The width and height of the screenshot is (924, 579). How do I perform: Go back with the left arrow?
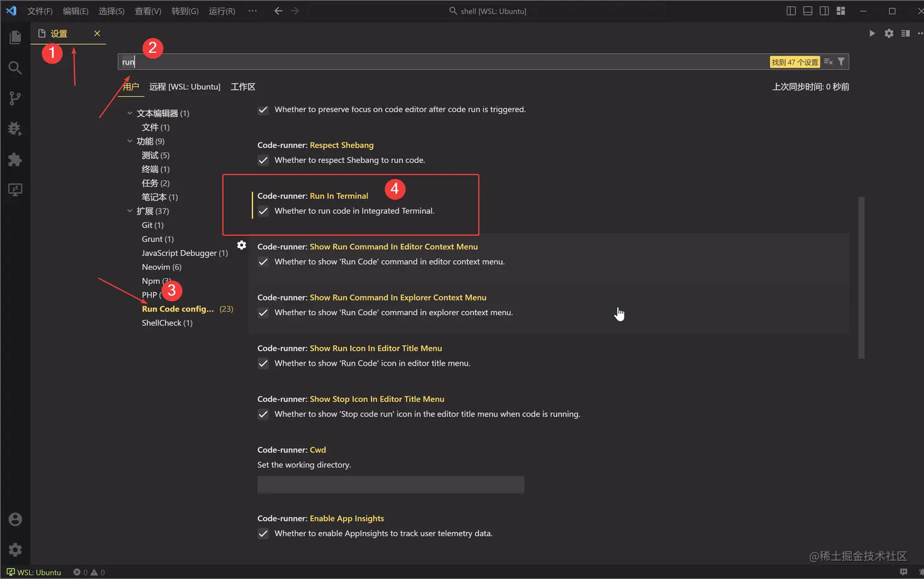[278, 11]
